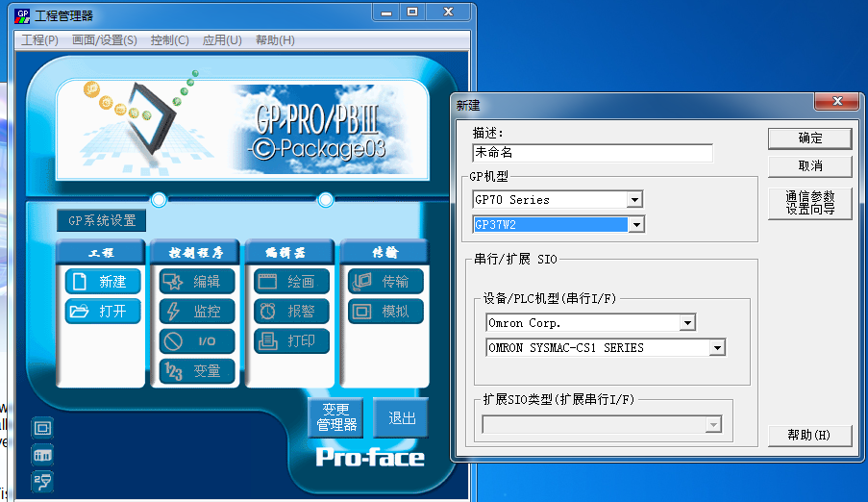Expand the GP70 Series dropdown
The width and height of the screenshot is (868, 502).
(634, 200)
